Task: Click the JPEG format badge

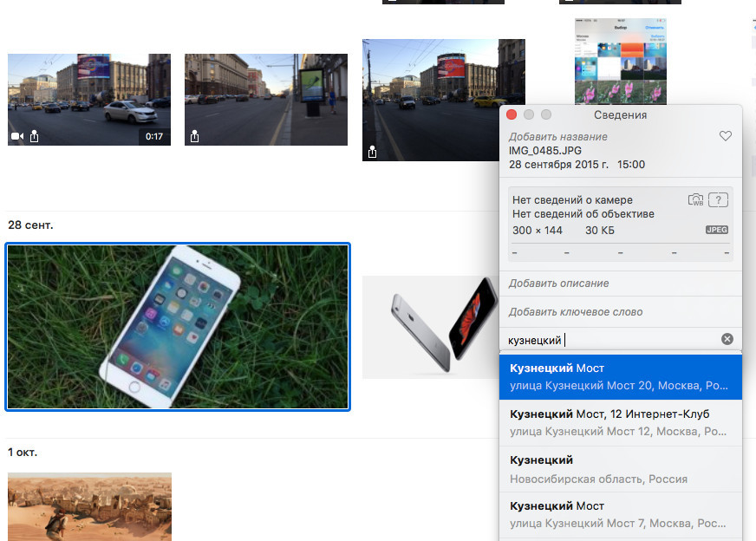Action: click(x=717, y=231)
